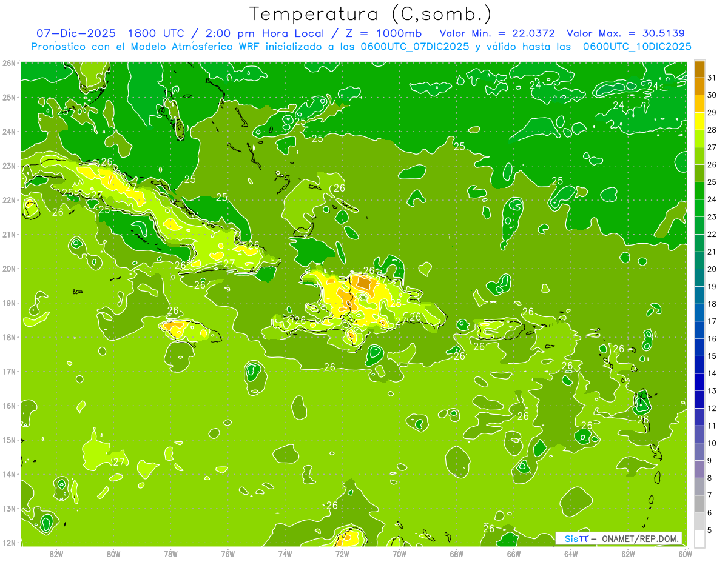
Task: Click the legend scale value "11"
Action: [x=712, y=426]
